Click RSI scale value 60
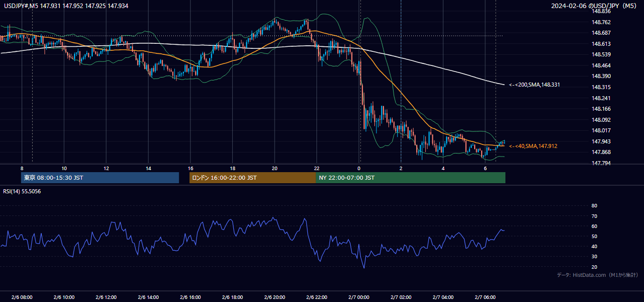644x302 pixels. click(x=594, y=226)
